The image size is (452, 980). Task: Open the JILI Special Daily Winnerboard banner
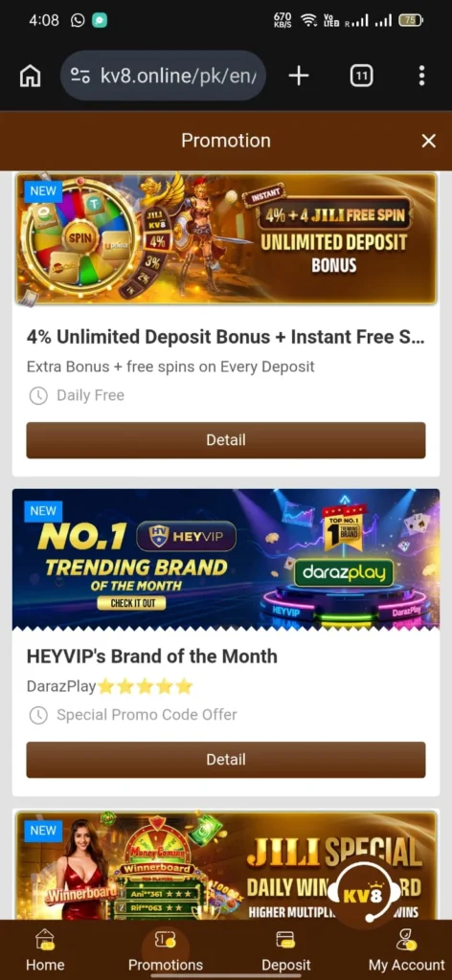pyautogui.click(x=226, y=865)
